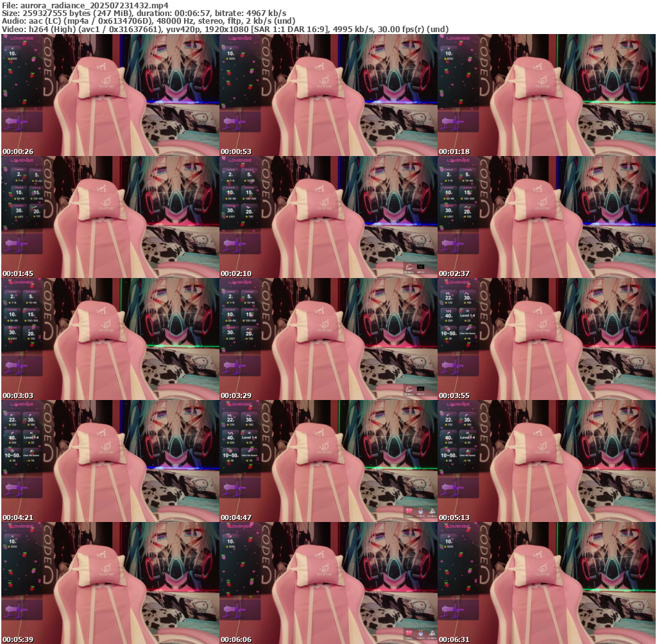Choose the frame thumbnail stamped 00:03:55
The width and height of the screenshot is (657, 644).
[x=547, y=339]
